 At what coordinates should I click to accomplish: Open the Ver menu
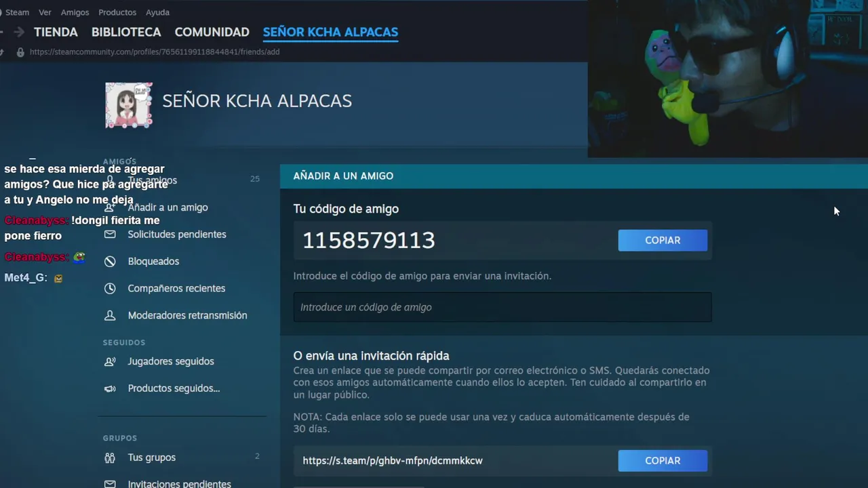tap(45, 12)
